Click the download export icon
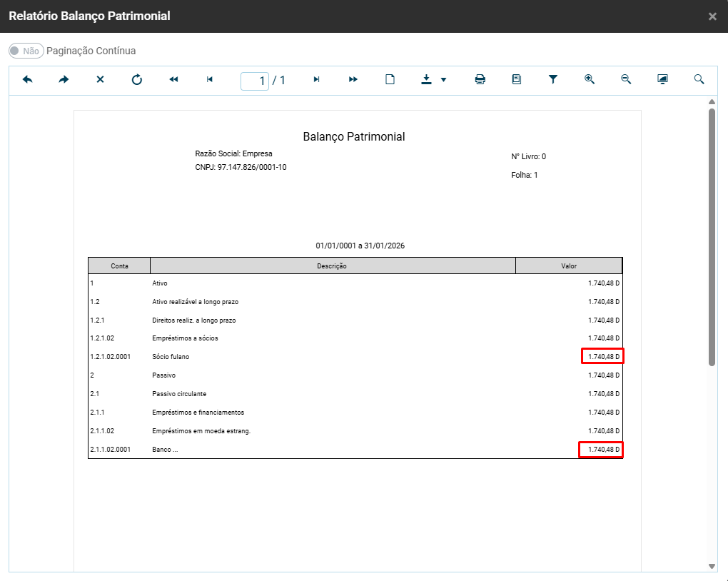This screenshot has height=581, width=728. tap(426, 79)
